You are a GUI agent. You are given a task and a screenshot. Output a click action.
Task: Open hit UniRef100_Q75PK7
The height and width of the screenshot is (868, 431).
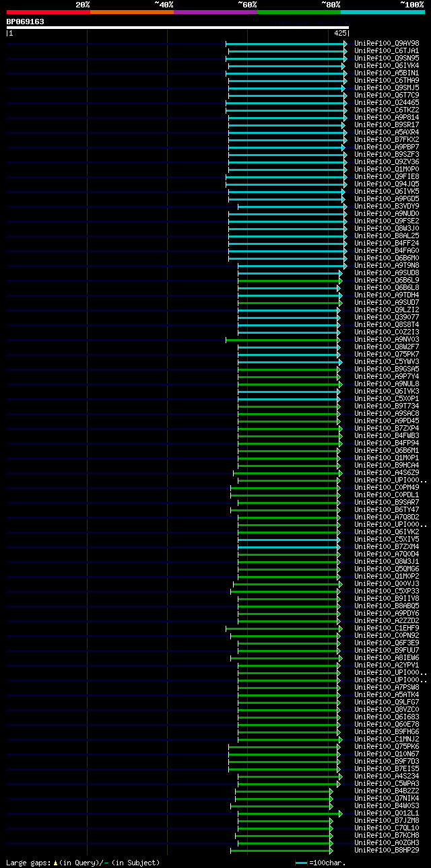(387, 354)
